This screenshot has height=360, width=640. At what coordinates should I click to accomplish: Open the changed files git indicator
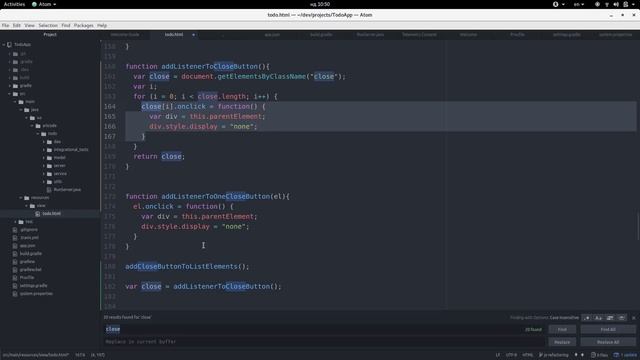600,355
